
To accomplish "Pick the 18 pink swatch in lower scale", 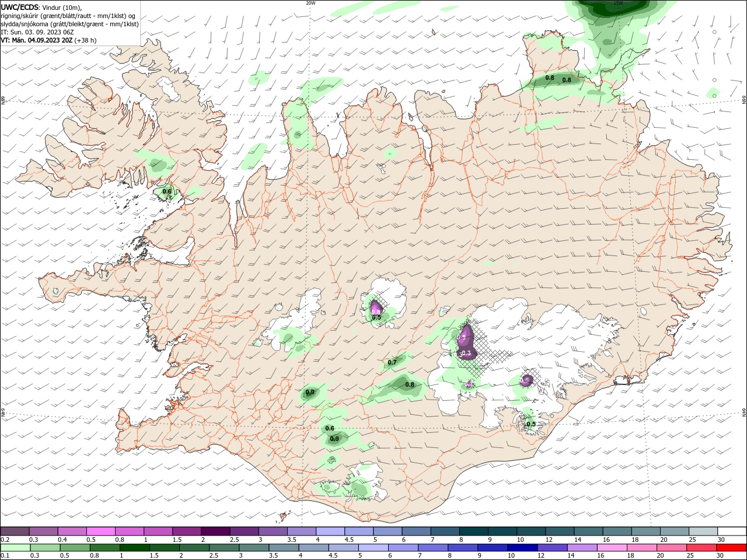I will click(x=641, y=548).
